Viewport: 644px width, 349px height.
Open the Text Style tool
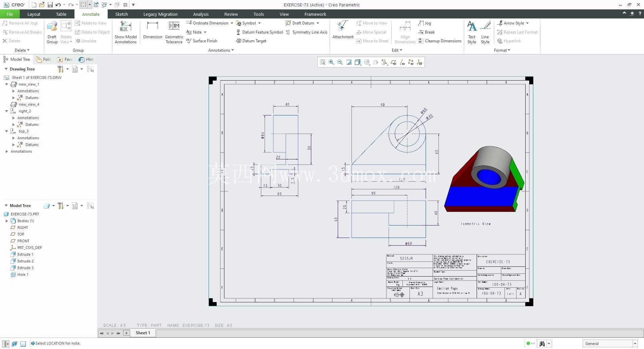472,32
